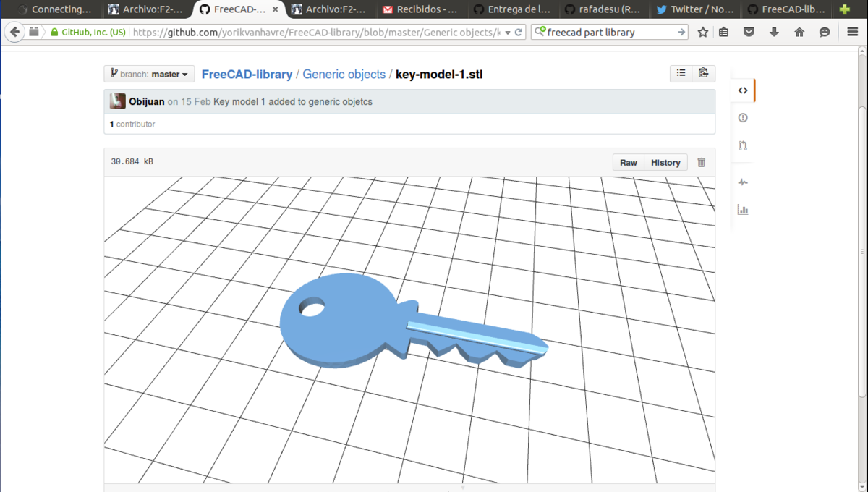Click the reload page icon
The image size is (868, 492).
pos(519,33)
